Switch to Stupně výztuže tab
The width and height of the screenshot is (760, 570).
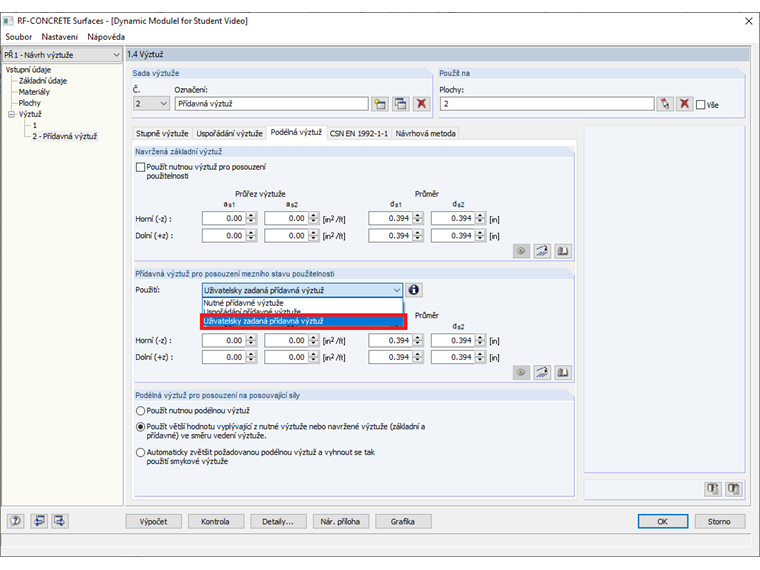[x=162, y=133]
